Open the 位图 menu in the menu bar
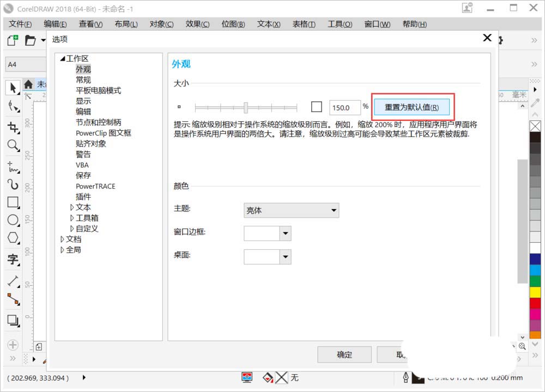 (233, 23)
